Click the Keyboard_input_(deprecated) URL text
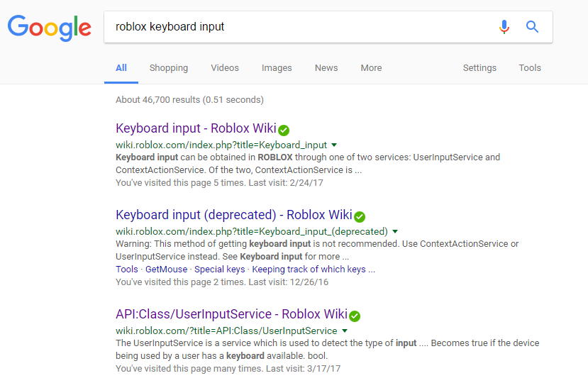 (x=252, y=231)
